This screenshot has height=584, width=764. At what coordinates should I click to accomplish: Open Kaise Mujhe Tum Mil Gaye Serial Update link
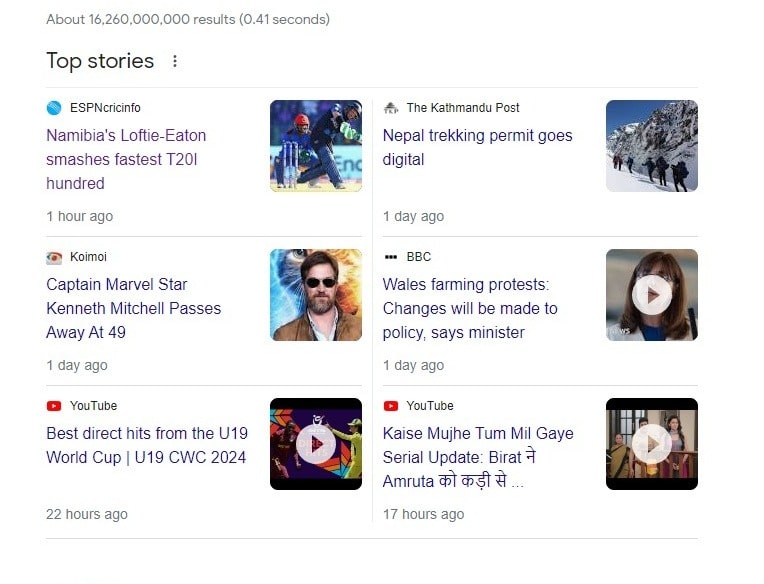[x=478, y=457]
